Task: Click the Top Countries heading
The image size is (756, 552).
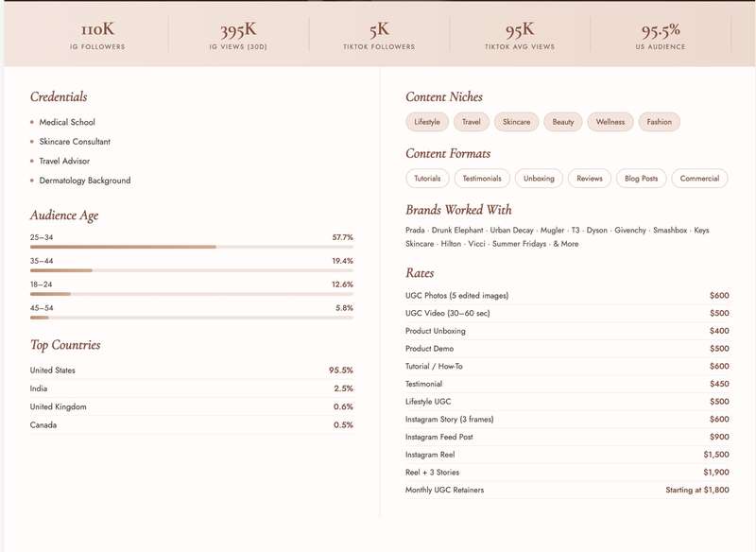Action: point(65,345)
